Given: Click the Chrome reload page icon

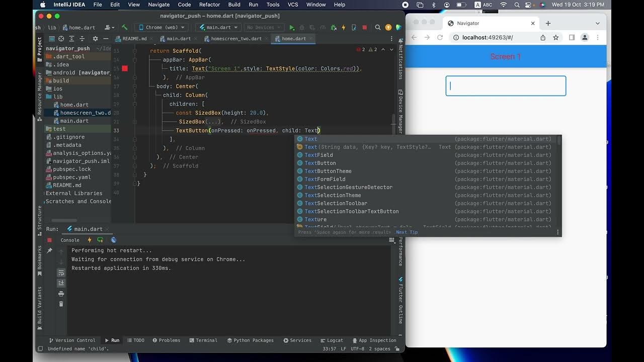Looking at the screenshot, I should tap(440, 37).
